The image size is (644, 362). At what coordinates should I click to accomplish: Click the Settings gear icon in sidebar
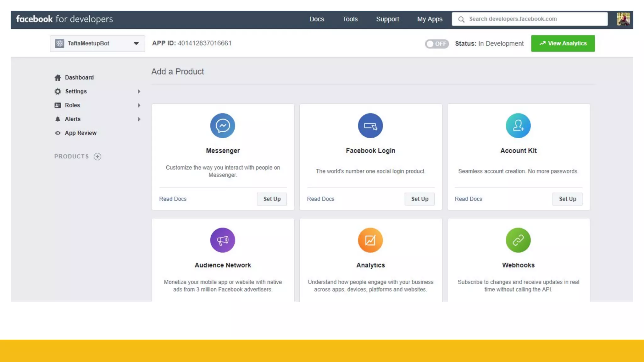[x=58, y=91]
